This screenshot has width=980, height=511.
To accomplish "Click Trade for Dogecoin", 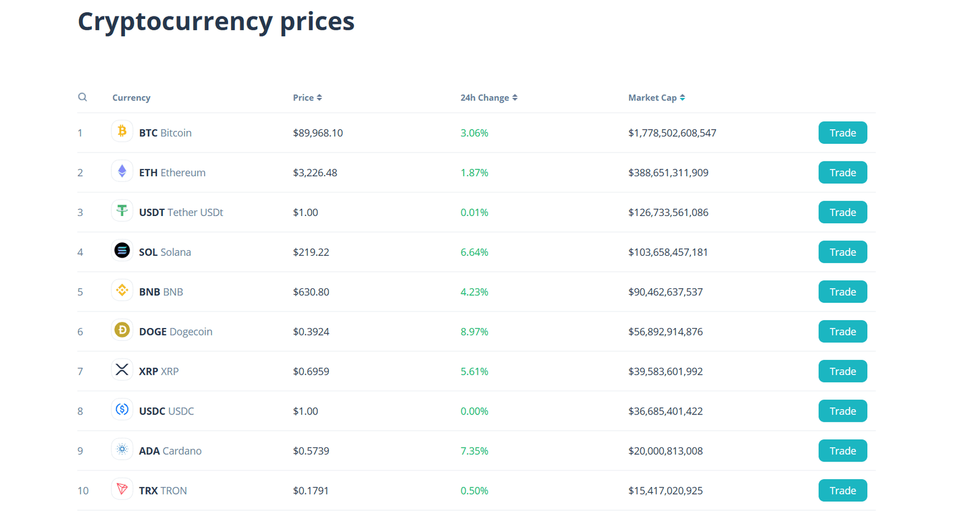I will click(842, 331).
